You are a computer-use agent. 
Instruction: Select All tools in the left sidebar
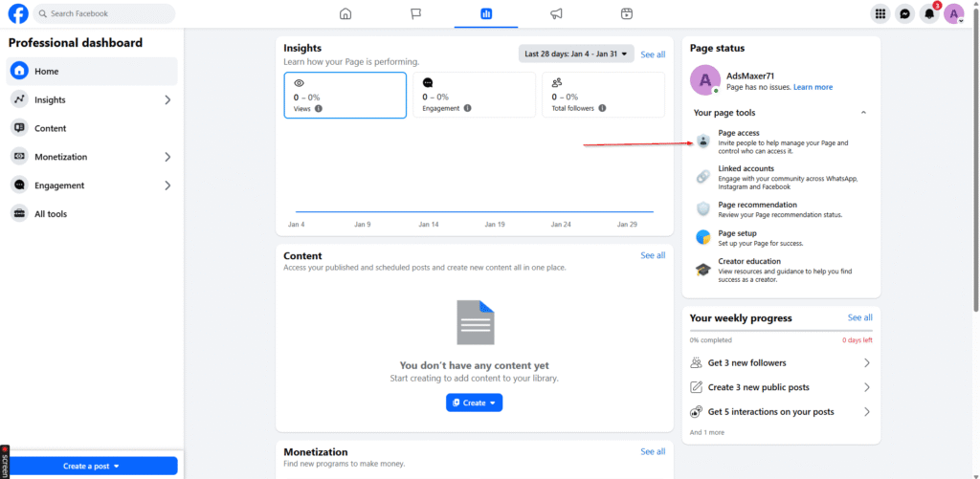coord(51,214)
